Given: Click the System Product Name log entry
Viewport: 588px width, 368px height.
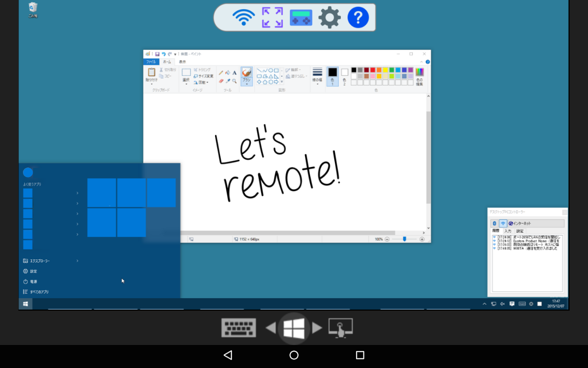Looking at the screenshot, I should point(527,241).
